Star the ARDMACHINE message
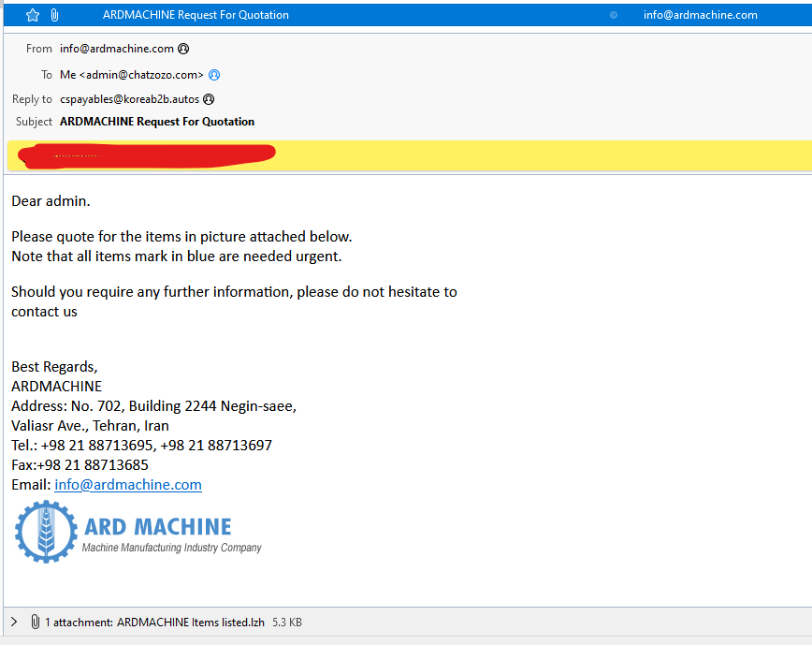Image resolution: width=812 pixels, height=645 pixels. click(x=33, y=15)
